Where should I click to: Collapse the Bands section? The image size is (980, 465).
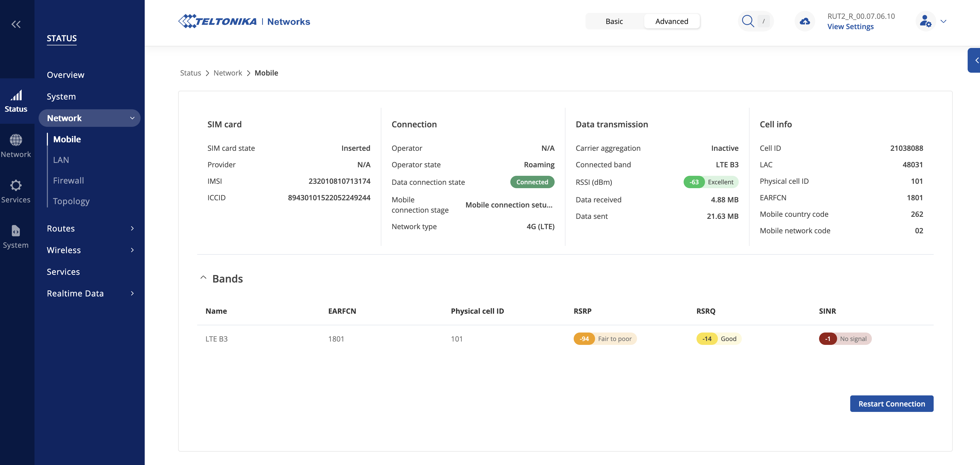pyautogui.click(x=203, y=278)
